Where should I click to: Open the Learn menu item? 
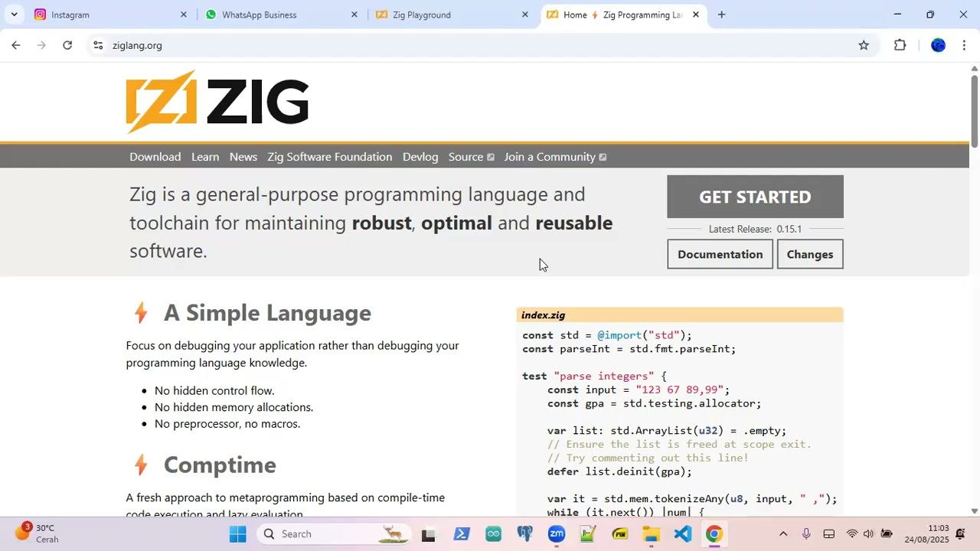click(x=205, y=157)
